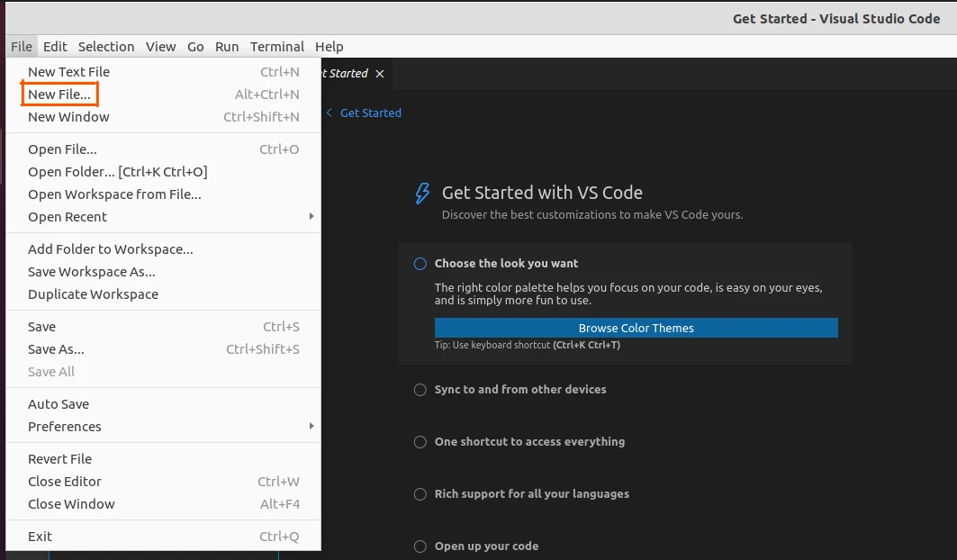Screen dimensions: 957x560
Task: Select the 'Open up your code' step circle
Action: 420,546
